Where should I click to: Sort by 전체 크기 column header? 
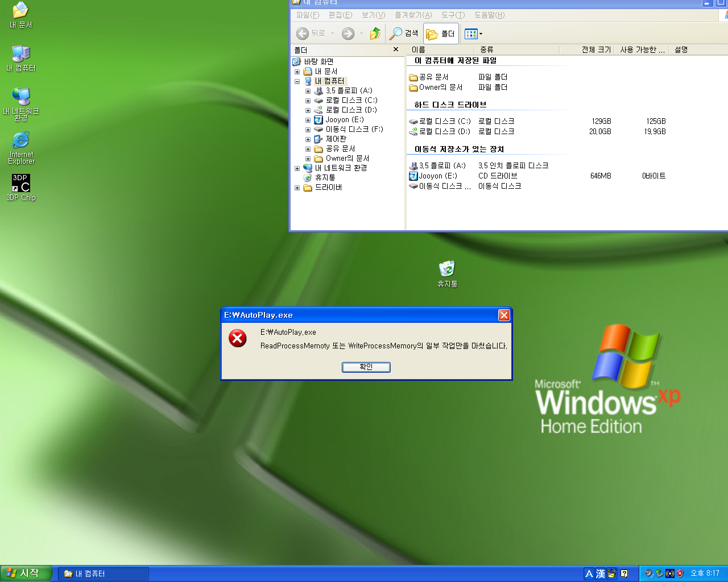click(x=587, y=50)
